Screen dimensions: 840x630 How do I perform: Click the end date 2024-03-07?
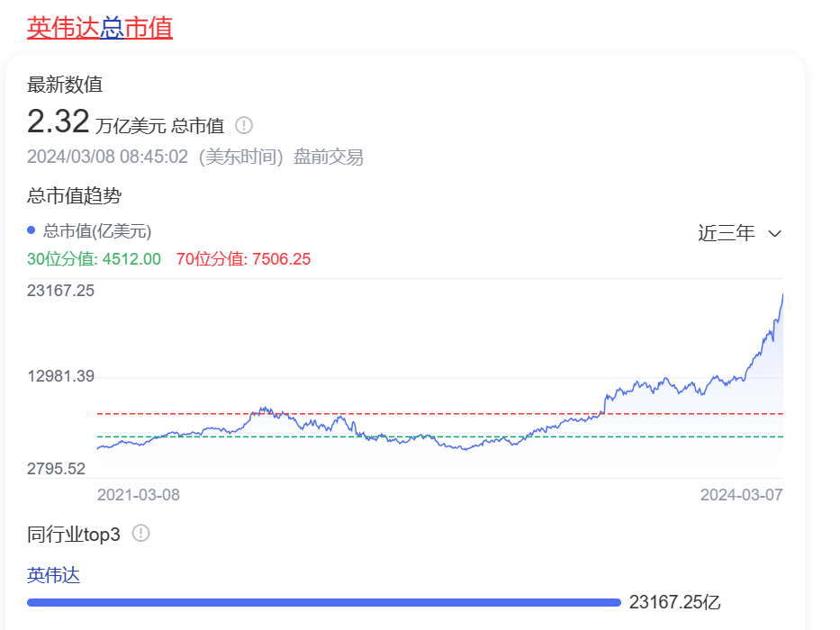pyautogui.click(x=742, y=494)
